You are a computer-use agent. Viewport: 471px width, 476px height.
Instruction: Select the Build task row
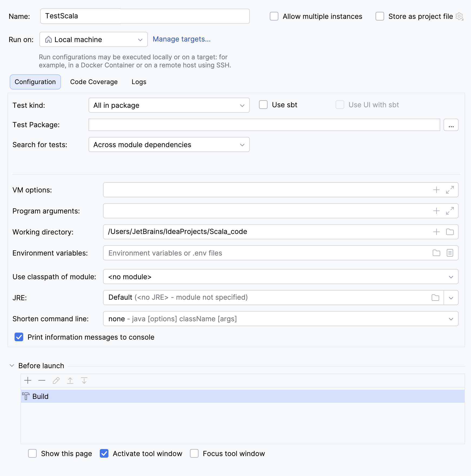click(x=243, y=396)
